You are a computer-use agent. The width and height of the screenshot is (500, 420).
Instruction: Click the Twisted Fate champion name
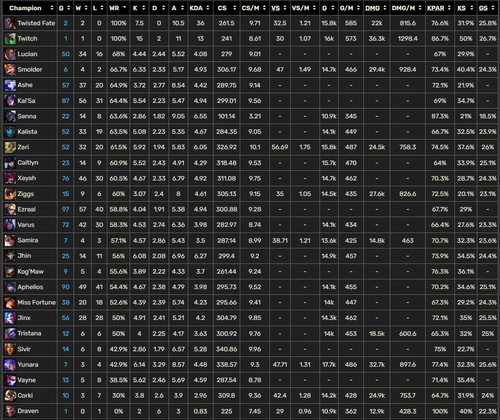click(x=36, y=23)
